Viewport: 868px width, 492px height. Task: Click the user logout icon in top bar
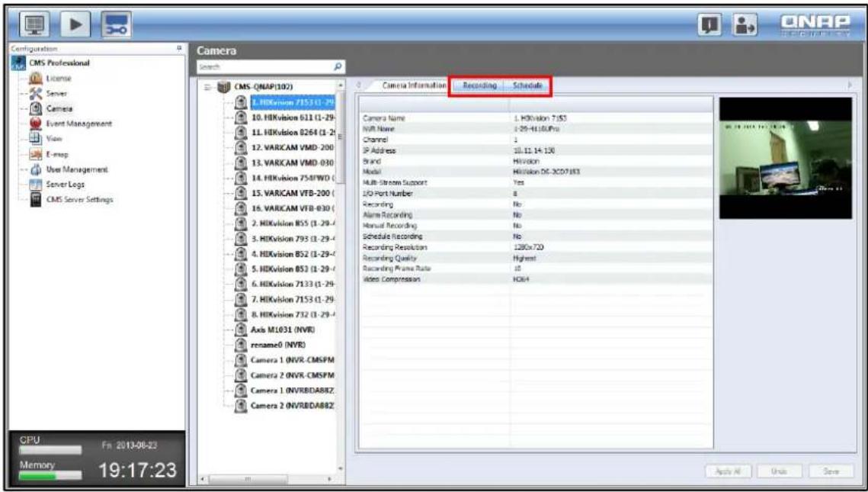[745, 25]
